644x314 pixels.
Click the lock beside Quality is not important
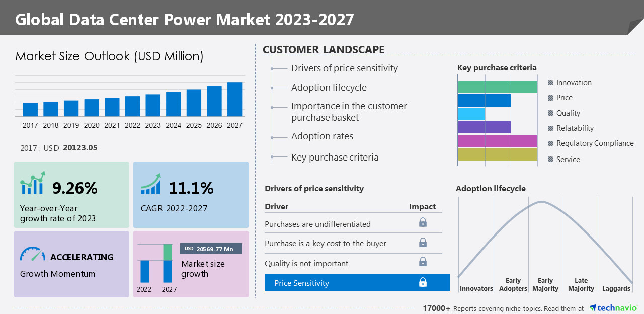tap(423, 261)
